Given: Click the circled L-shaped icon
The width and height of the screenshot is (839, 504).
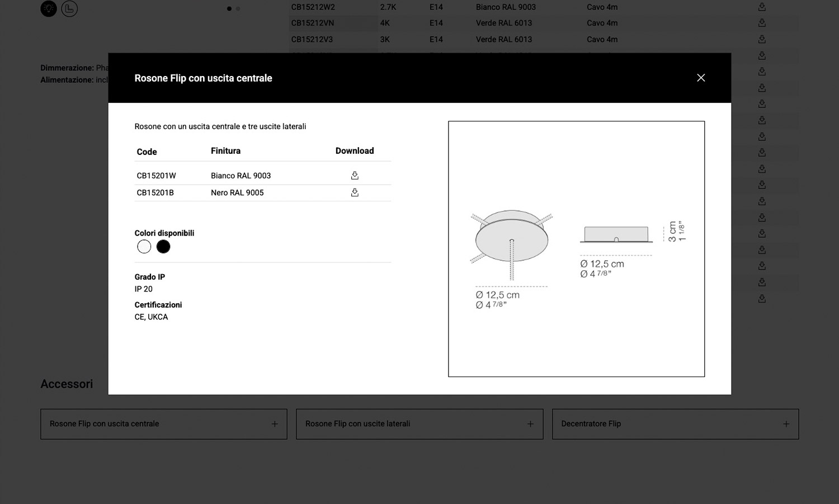Looking at the screenshot, I should 69,8.
